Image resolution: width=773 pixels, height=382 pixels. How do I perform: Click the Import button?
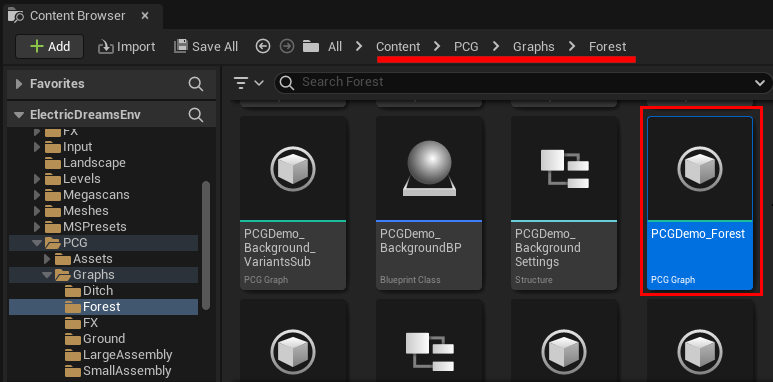(x=127, y=47)
